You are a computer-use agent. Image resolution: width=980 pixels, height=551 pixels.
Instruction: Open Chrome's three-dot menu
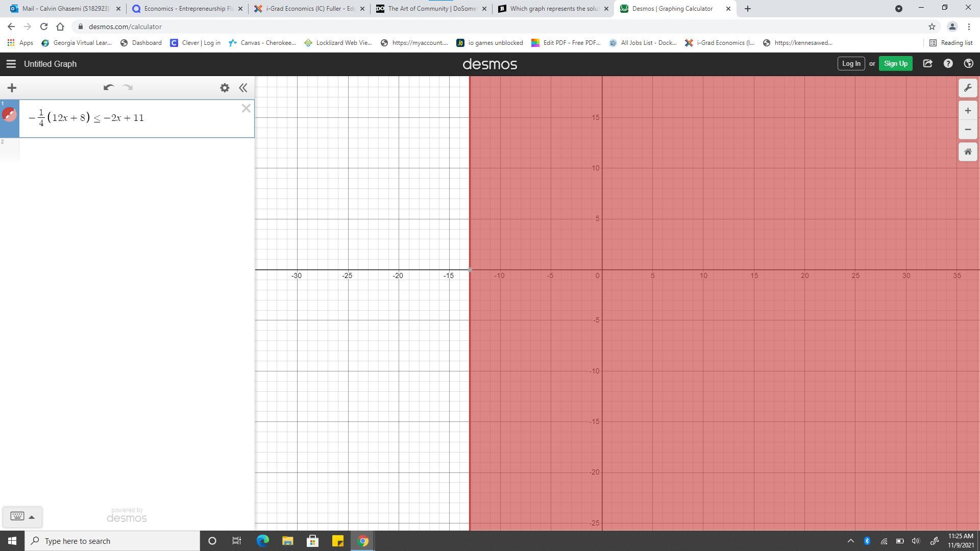pos(969,27)
